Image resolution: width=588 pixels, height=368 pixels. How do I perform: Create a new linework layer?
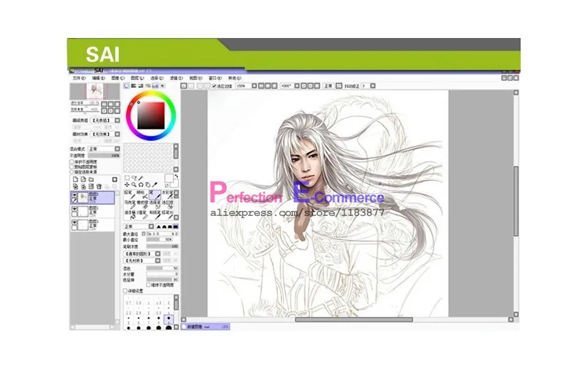pos(83,179)
